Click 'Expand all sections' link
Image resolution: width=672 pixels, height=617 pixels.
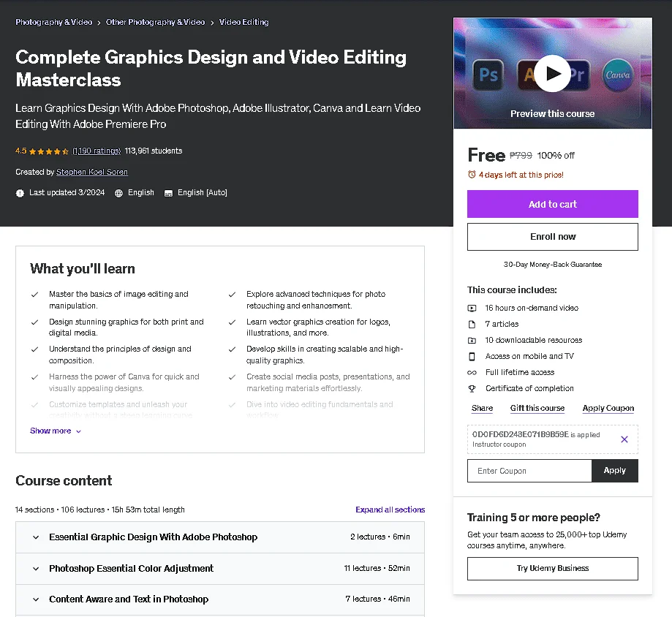tap(390, 510)
